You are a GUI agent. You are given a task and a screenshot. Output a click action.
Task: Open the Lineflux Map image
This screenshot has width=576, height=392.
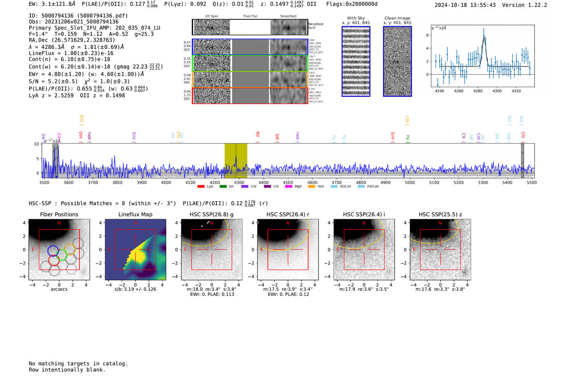[x=135, y=250]
